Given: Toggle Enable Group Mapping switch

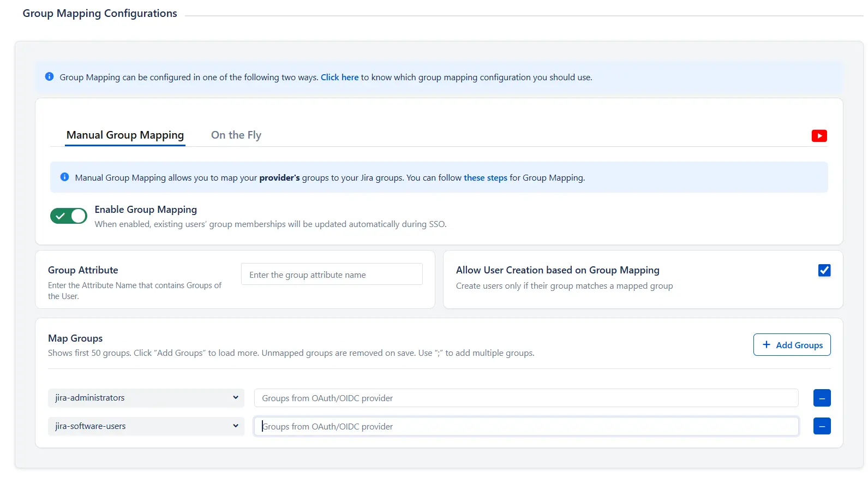Looking at the screenshot, I should pyautogui.click(x=68, y=216).
